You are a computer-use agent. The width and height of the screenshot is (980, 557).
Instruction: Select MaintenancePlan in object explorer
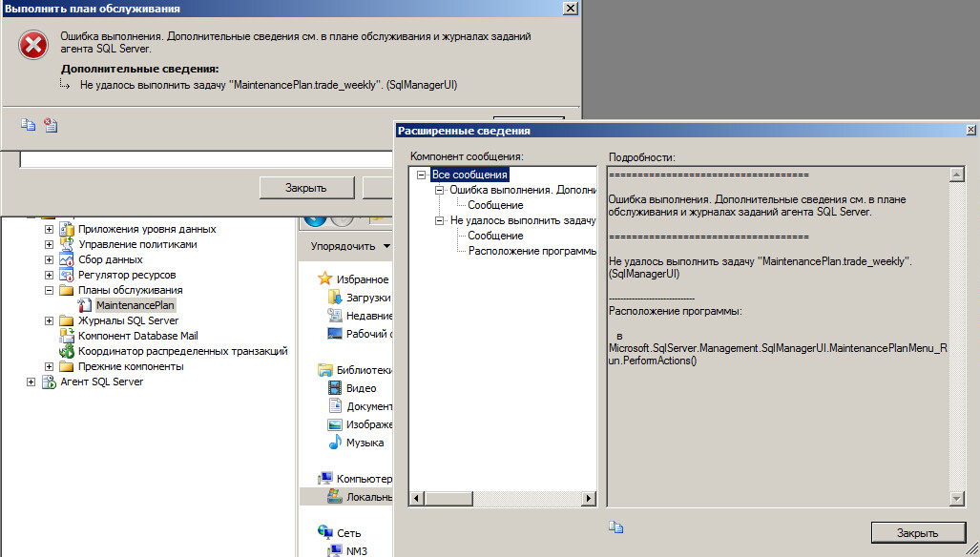tap(136, 305)
